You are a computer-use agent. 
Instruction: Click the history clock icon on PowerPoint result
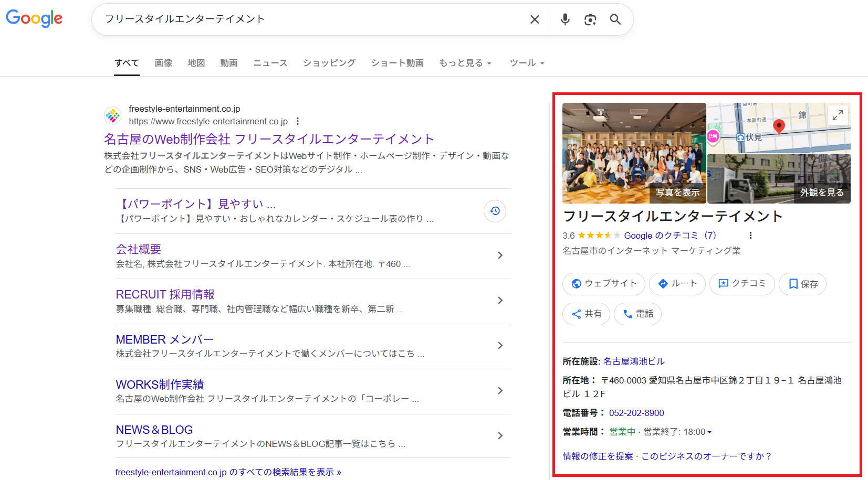495,211
